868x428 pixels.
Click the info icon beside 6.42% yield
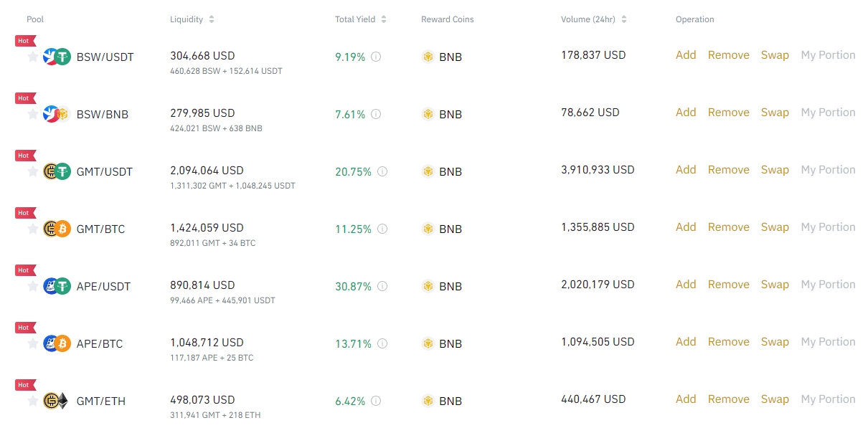point(376,401)
